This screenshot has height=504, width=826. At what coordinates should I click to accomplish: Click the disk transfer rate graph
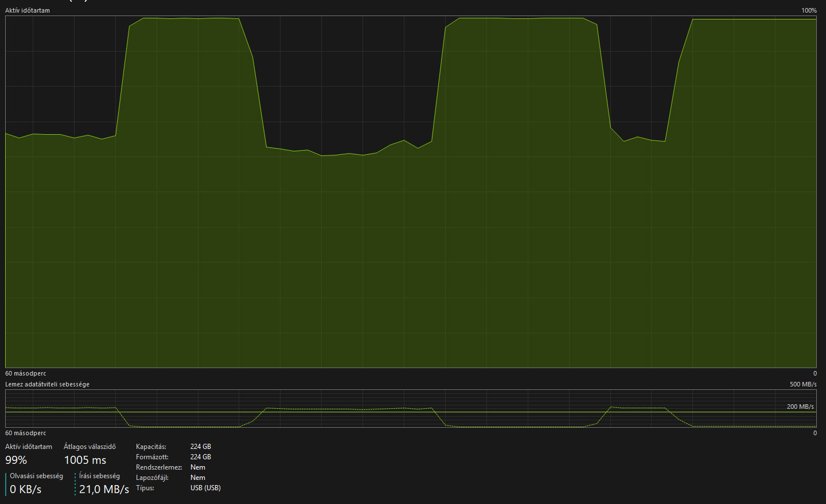411,409
